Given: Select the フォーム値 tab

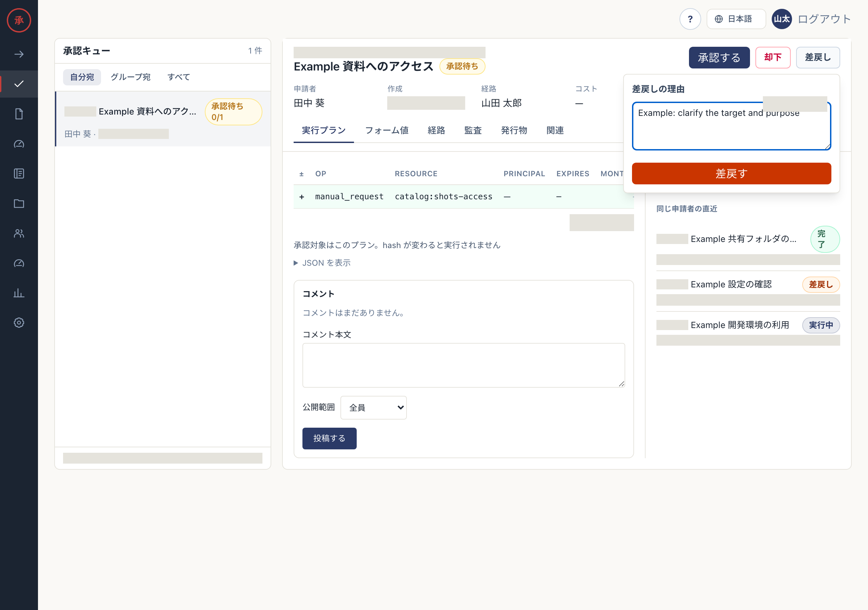Looking at the screenshot, I should [x=387, y=130].
